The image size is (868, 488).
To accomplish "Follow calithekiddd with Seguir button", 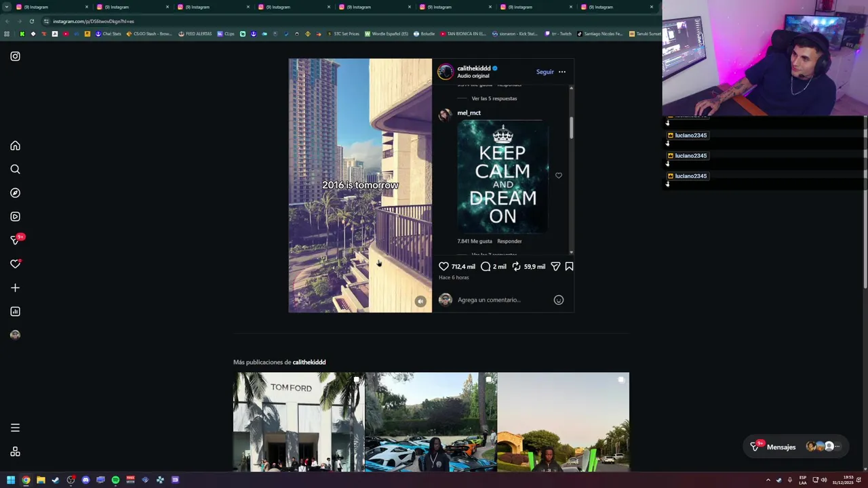I will (545, 72).
